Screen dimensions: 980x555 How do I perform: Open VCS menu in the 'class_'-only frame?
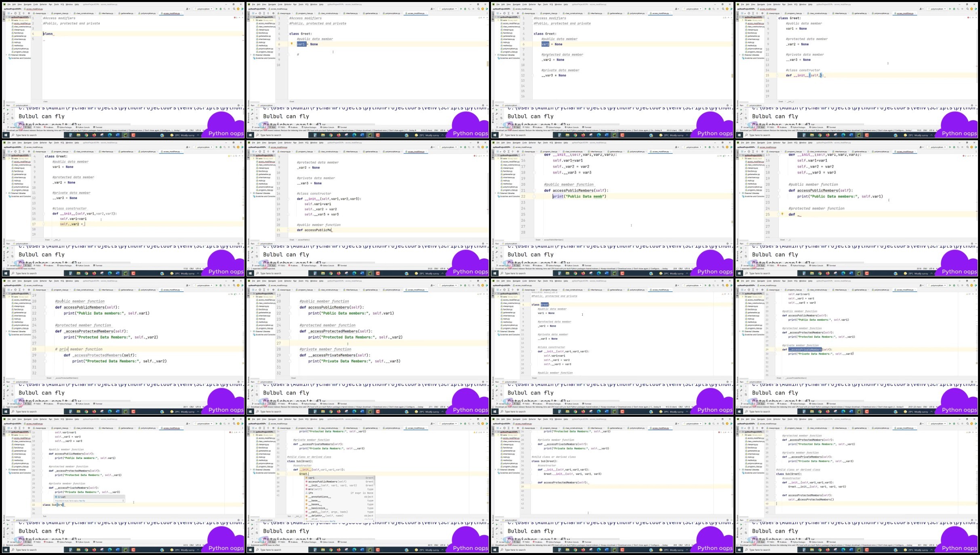click(x=62, y=4)
